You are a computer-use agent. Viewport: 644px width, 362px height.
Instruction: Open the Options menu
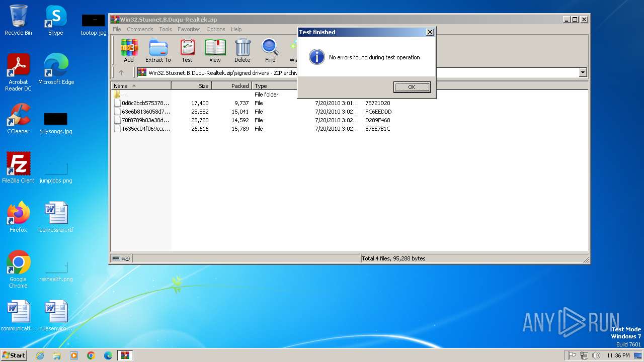[x=216, y=29]
